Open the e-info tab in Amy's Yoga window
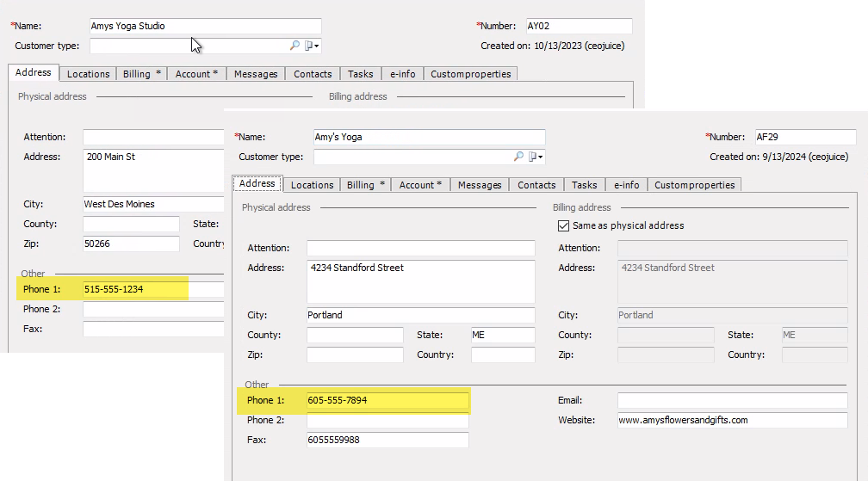868x481 pixels. (x=626, y=185)
